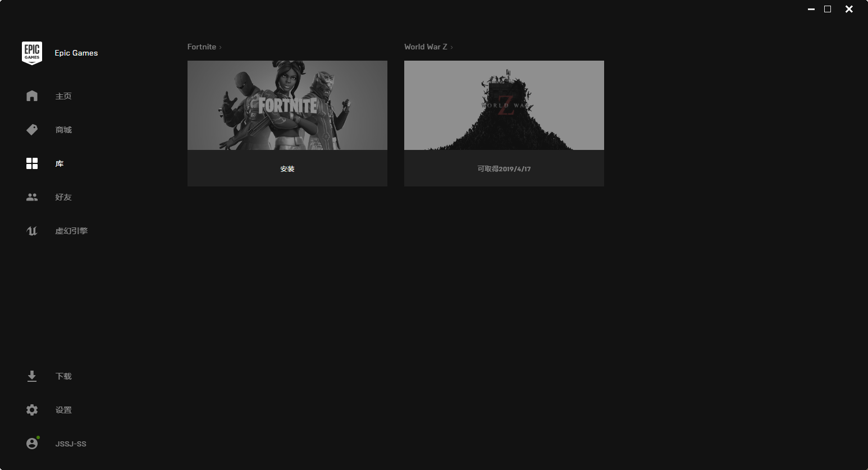Maximize the Epic Games launcher window

[x=828, y=9]
